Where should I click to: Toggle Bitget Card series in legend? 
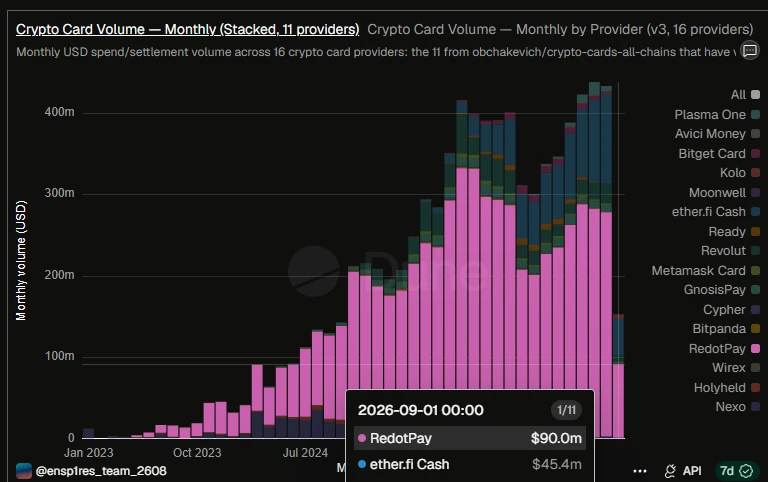[719, 153]
